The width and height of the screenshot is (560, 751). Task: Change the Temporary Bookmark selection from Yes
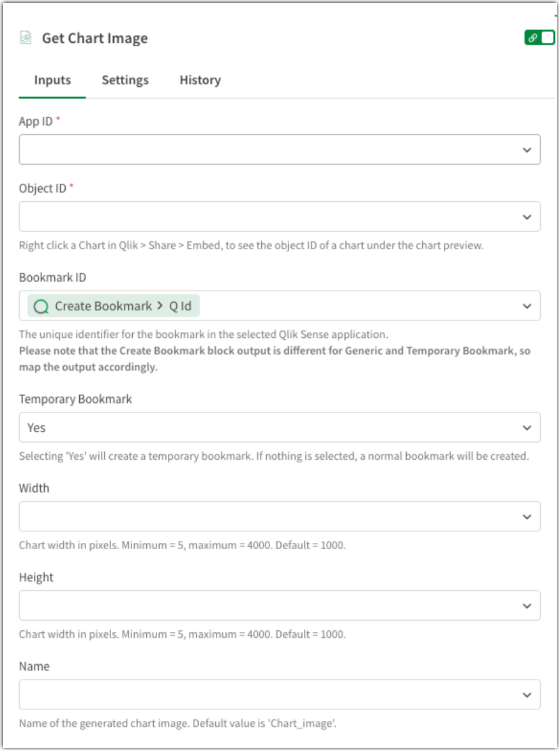526,427
